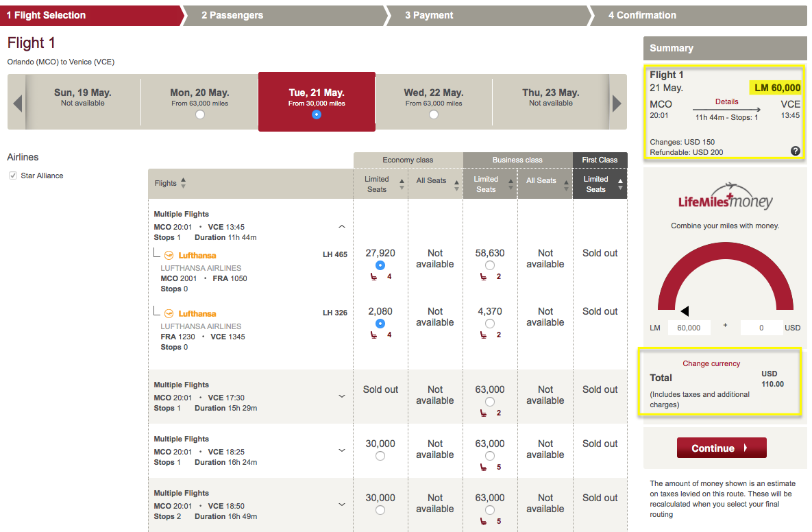Select 4,370 miles business radio for LH 326
812x532 pixels.
[x=490, y=324]
